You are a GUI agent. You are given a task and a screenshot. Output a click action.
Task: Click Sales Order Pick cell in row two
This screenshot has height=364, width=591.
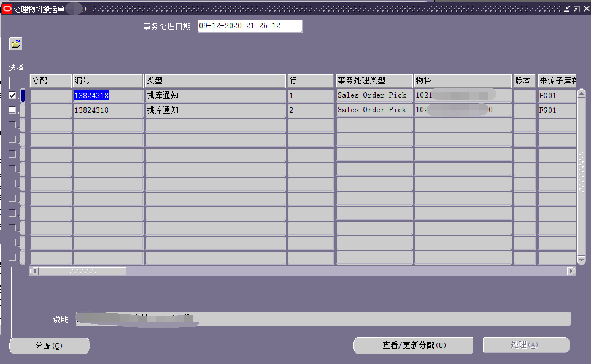(x=373, y=110)
